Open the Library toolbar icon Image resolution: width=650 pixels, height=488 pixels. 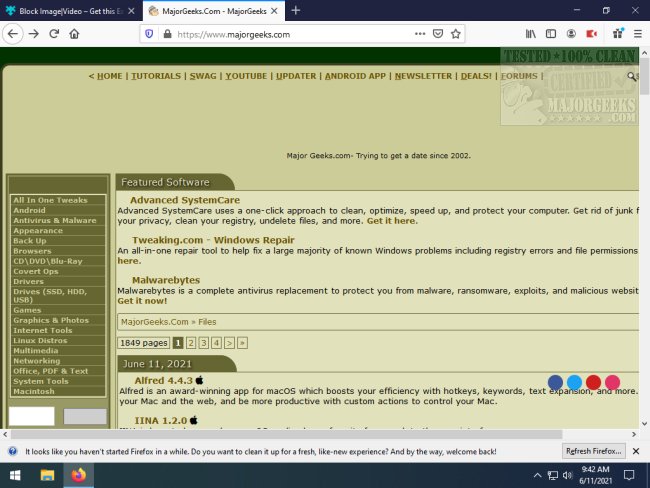pyautogui.click(x=531, y=34)
